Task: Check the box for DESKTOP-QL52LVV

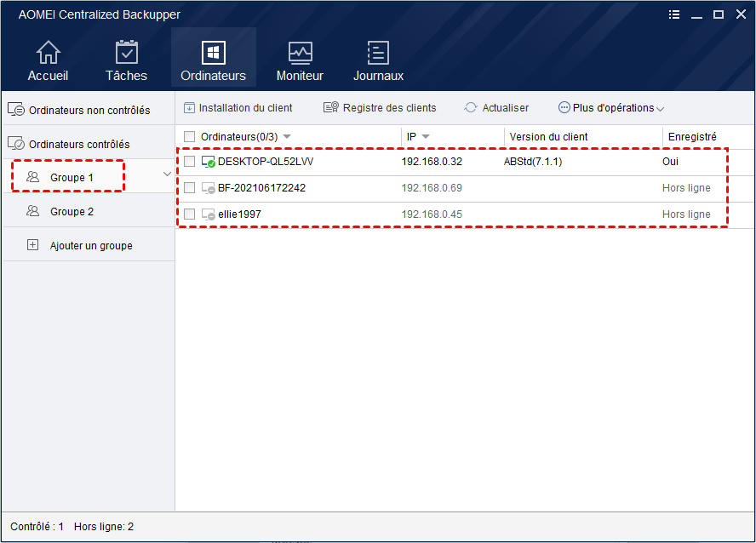Action: pos(190,162)
